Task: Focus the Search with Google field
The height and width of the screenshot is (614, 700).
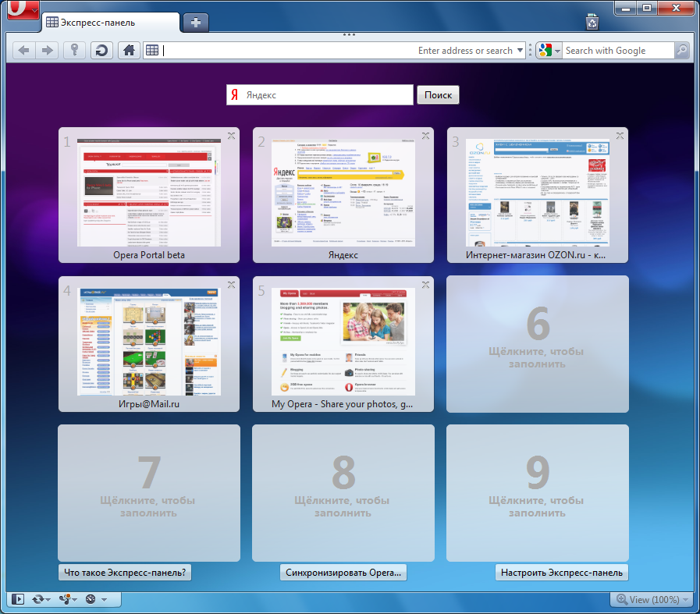Action: click(x=618, y=51)
